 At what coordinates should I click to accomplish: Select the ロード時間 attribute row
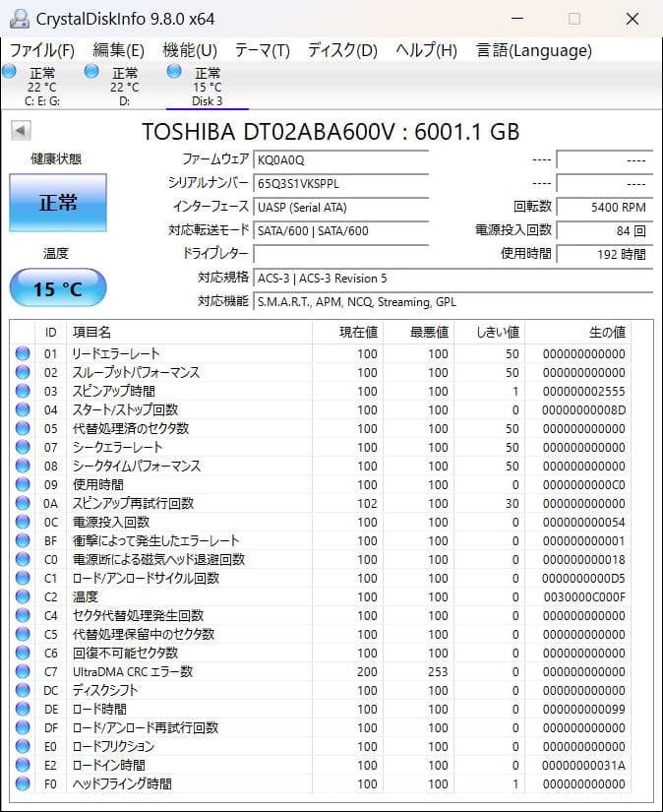[x=321, y=709]
